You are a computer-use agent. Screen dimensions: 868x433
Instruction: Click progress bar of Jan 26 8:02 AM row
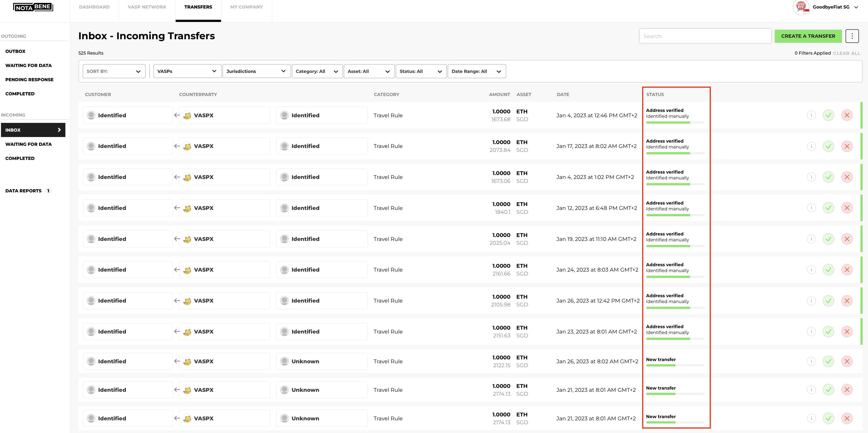(675, 365)
